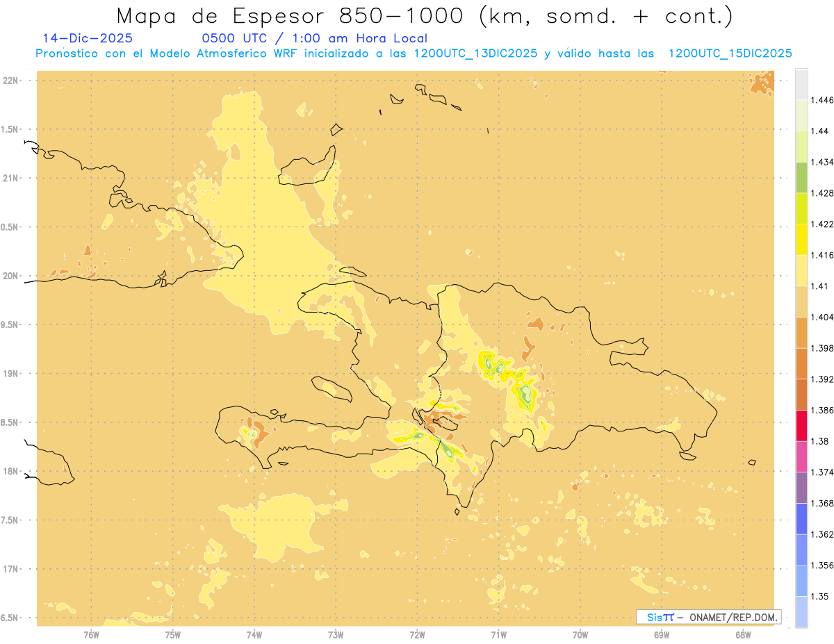
Task: Select the date text '14-Dic-2025'
Action: click(x=88, y=38)
